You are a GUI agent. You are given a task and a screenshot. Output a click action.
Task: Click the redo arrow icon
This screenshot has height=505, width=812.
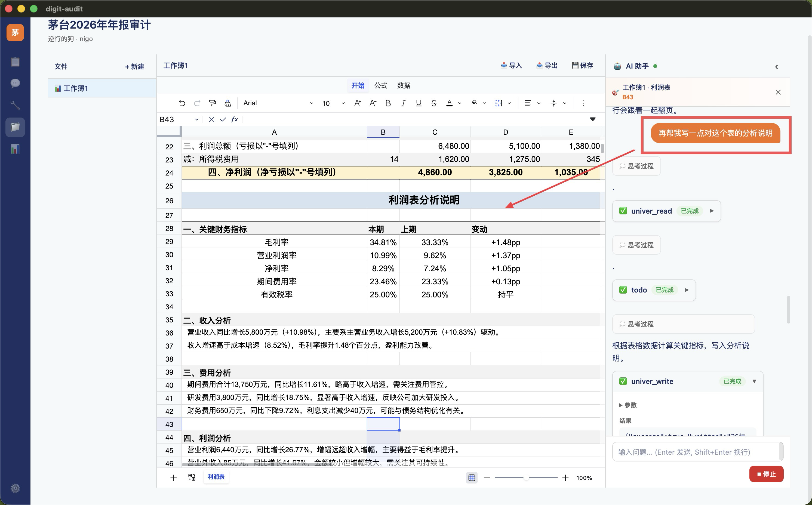pos(197,103)
